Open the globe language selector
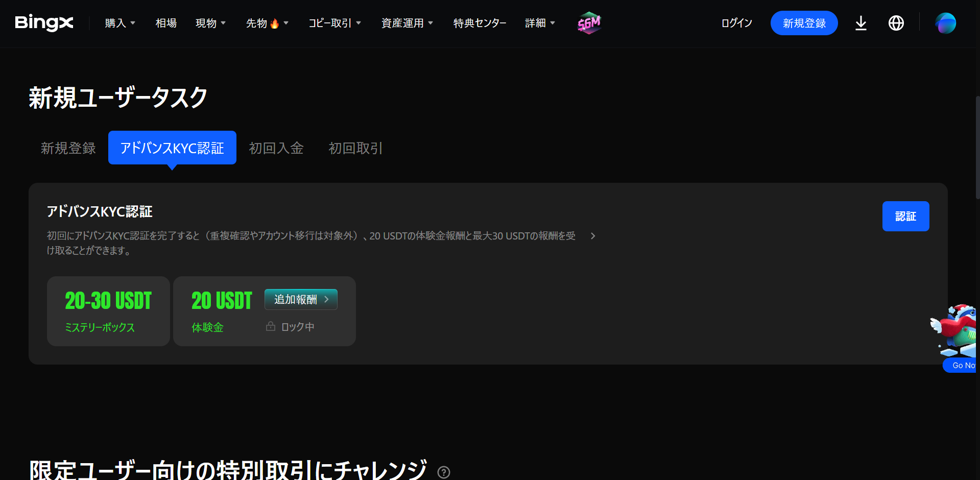 click(896, 23)
